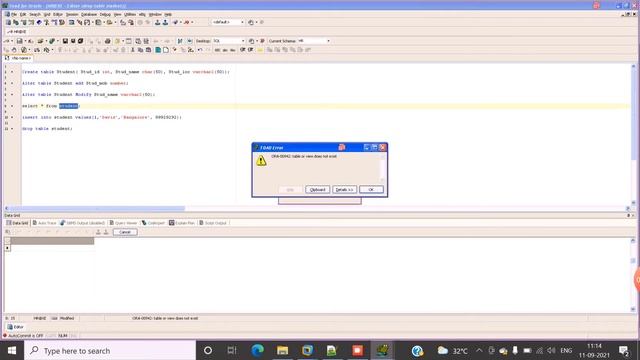The width and height of the screenshot is (640, 360).
Task: Click the 'Create table Student' line in editor
Action: [126, 72]
